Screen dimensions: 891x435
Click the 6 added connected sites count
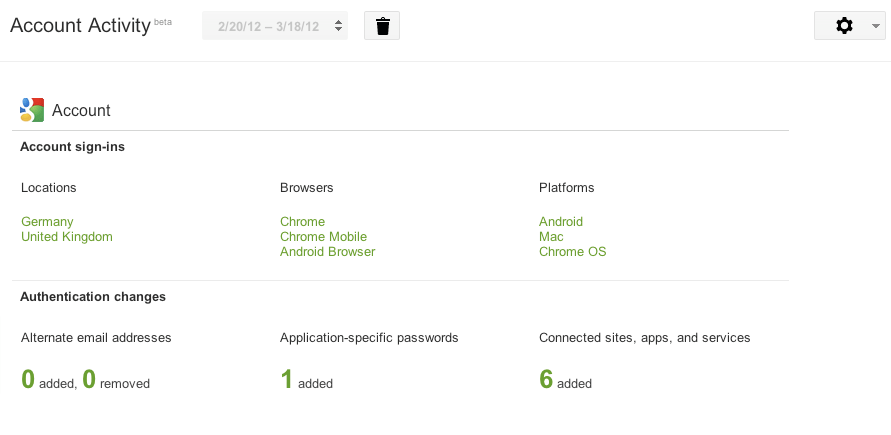pos(546,379)
